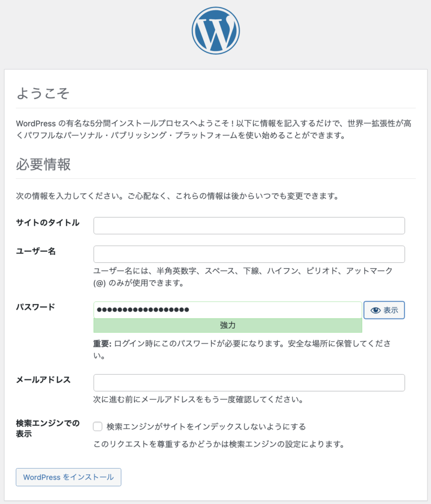Click the ようこそ heading

coord(43,93)
